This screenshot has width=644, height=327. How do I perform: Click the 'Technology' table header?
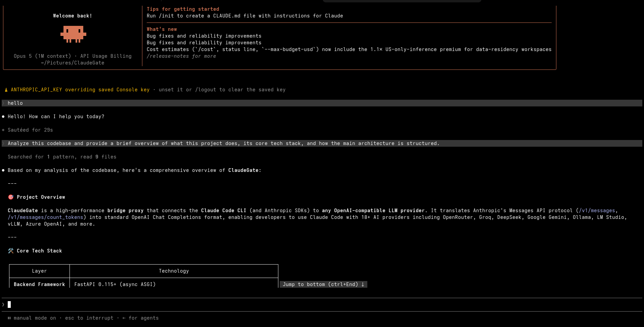click(x=174, y=271)
